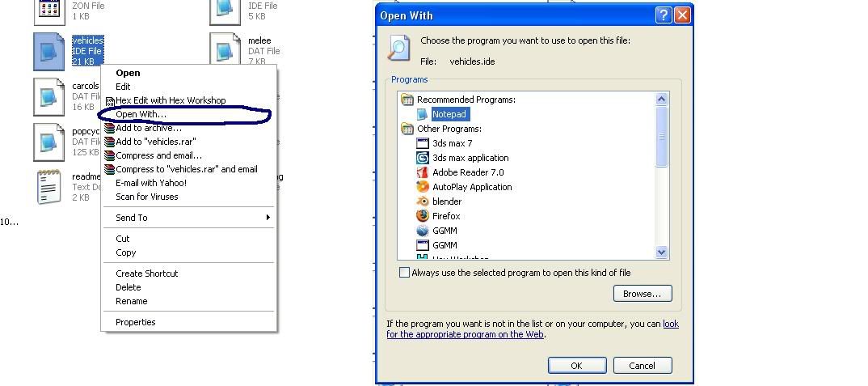Select the Firefox icon in programs list

(422, 216)
